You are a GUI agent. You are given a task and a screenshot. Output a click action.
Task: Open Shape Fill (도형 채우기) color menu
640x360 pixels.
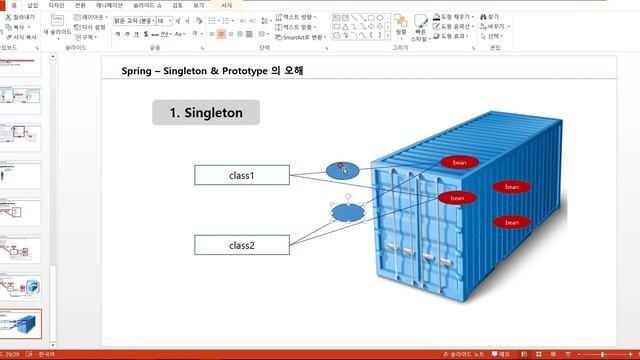point(453,17)
